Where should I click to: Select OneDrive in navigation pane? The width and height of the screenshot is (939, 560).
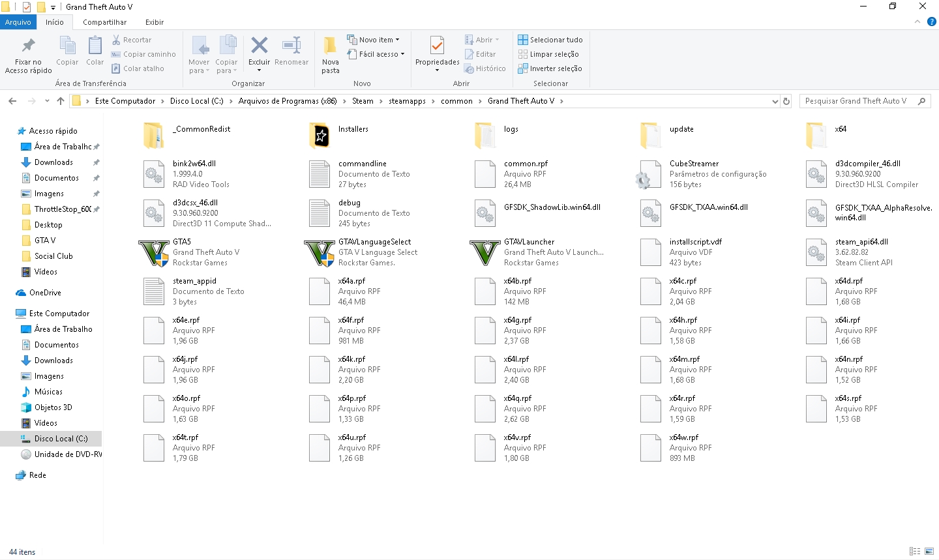45,293
